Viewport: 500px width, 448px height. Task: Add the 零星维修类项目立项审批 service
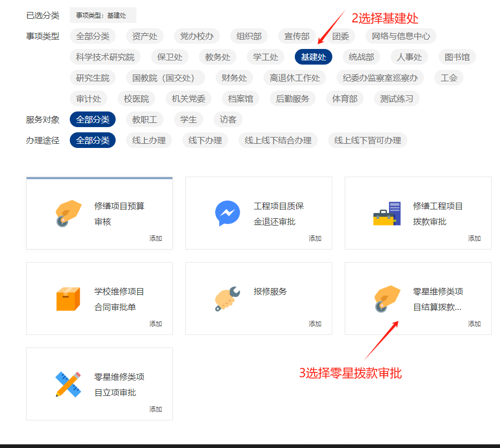pyautogui.click(x=156, y=409)
